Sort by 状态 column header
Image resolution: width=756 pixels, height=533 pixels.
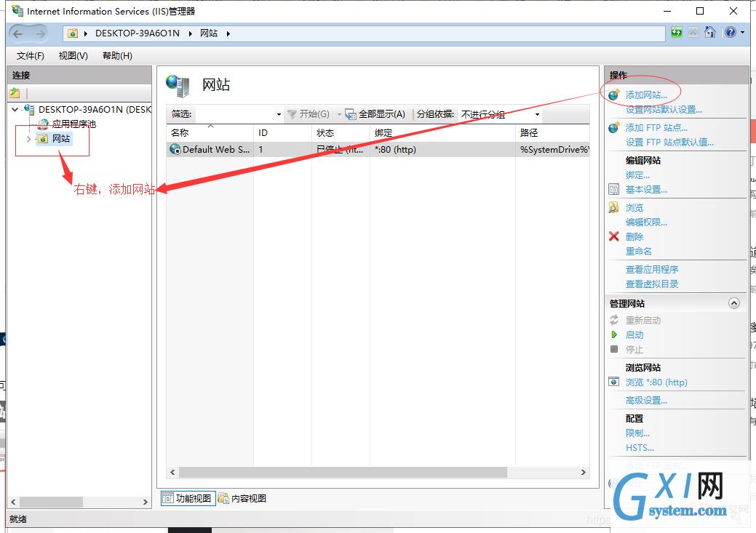point(341,132)
